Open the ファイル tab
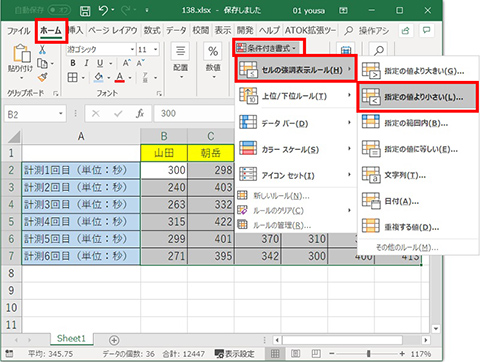This screenshot has height=362, width=480. pyautogui.click(x=19, y=31)
